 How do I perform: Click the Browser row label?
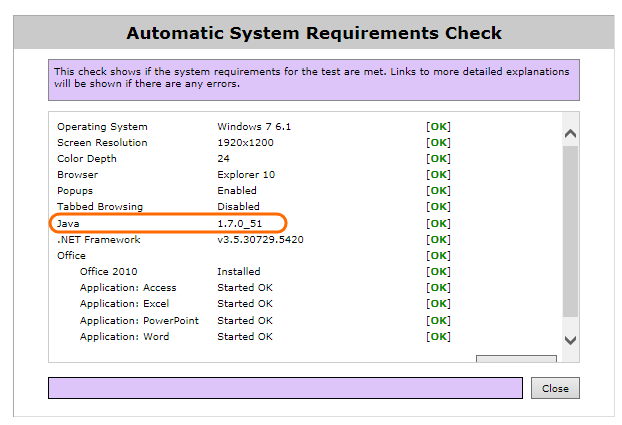76,175
